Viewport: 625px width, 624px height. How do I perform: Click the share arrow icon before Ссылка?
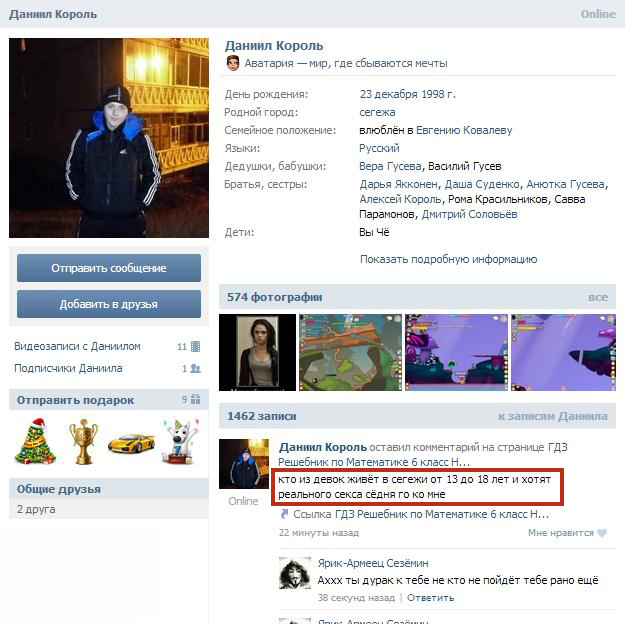coord(284,514)
